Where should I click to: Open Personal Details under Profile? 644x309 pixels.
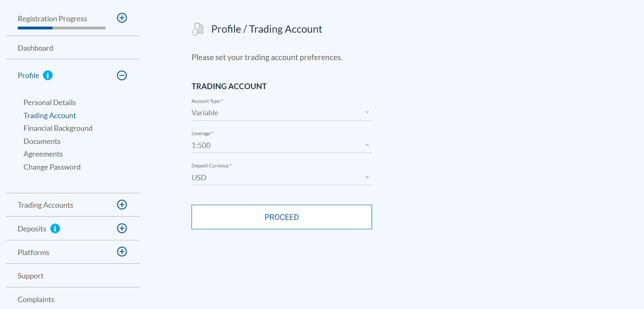pyautogui.click(x=50, y=103)
